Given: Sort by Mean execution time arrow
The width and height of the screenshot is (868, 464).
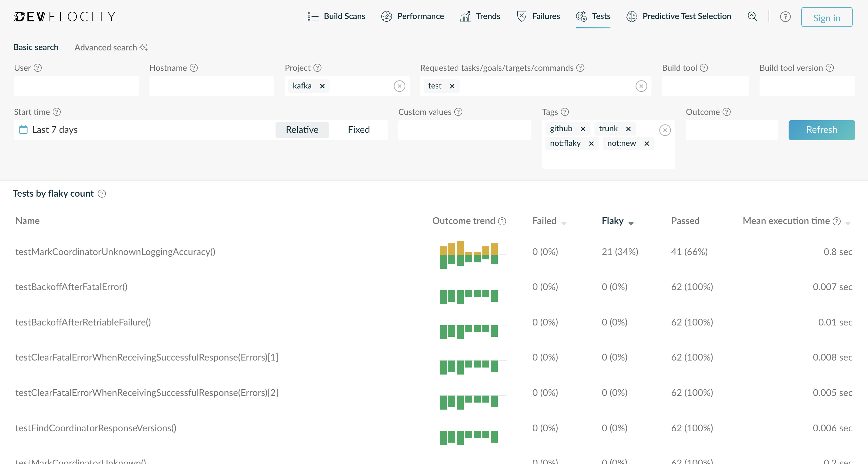Looking at the screenshot, I should pyautogui.click(x=848, y=223).
